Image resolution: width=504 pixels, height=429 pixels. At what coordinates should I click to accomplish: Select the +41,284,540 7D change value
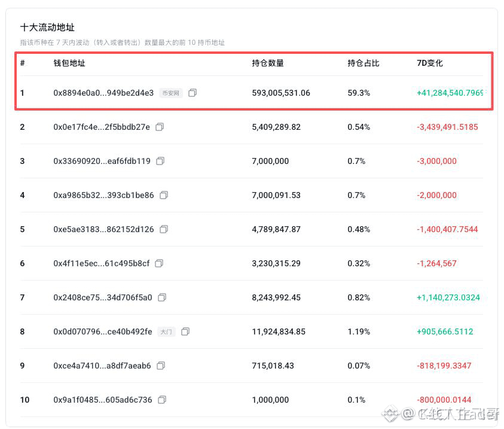(450, 93)
